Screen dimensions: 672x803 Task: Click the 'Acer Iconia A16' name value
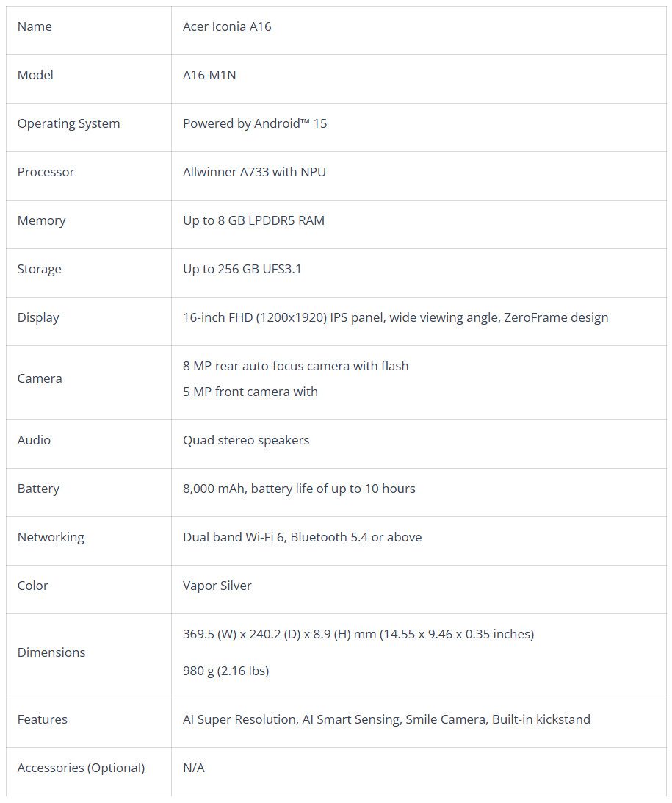[227, 26]
